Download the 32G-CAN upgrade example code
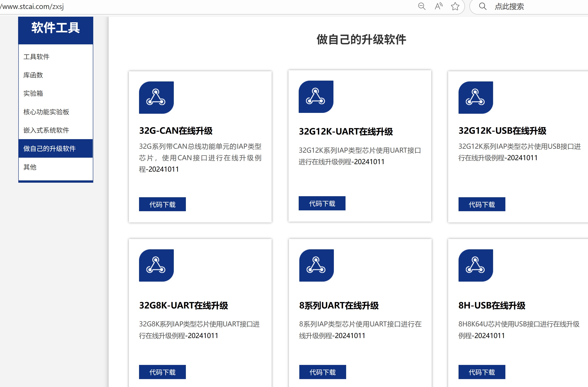The width and height of the screenshot is (588, 387). click(162, 204)
